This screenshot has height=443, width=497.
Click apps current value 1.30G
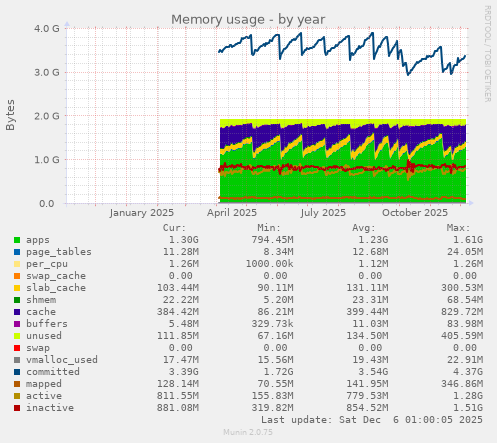(184, 240)
